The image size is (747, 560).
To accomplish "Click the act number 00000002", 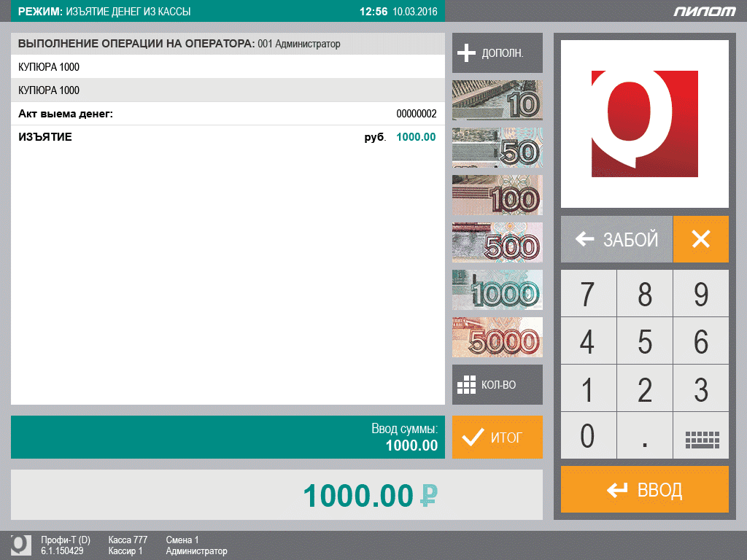I will click(x=417, y=113).
